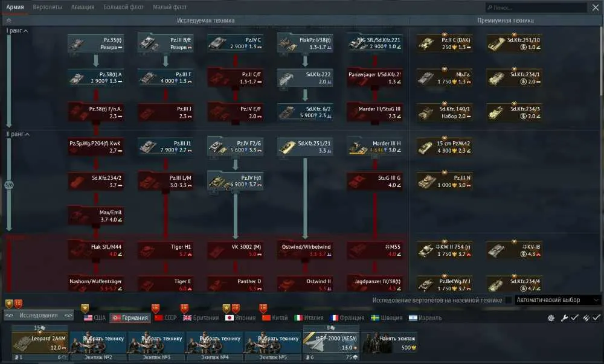Select the locked Tiger H1 card
Screen dimensions: 604x364
coord(165,250)
